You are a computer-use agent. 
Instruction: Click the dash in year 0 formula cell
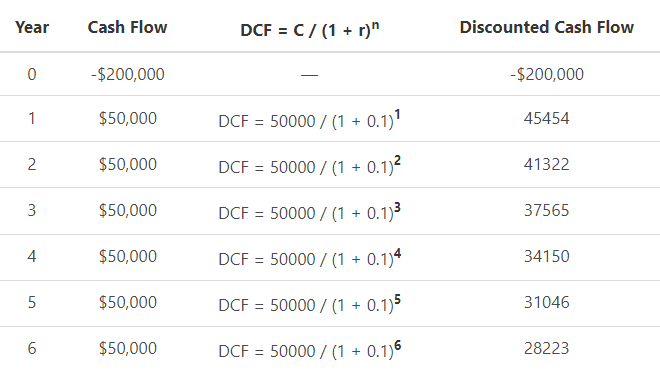click(309, 75)
